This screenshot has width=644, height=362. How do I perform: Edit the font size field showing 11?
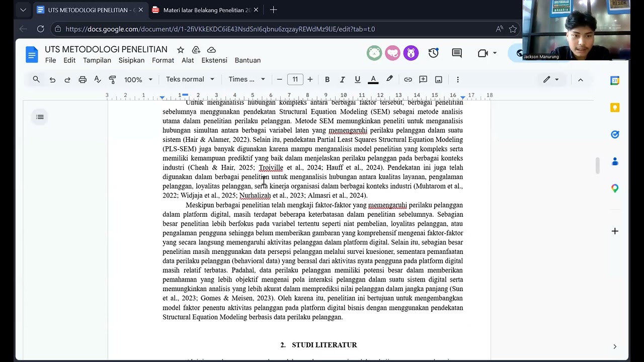tap(295, 79)
